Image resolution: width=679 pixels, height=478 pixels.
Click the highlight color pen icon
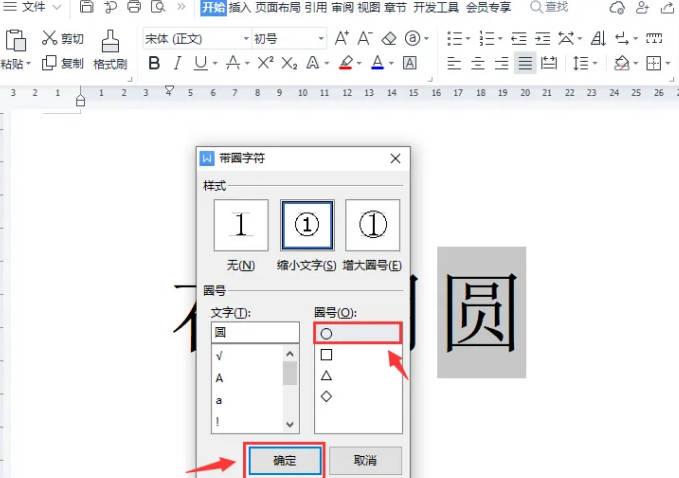(x=346, y=63)
